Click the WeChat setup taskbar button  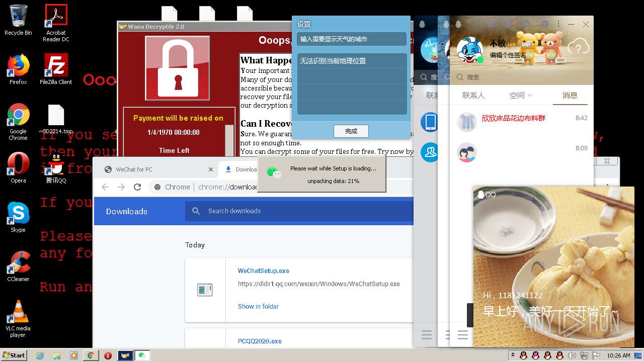click(x=142, y=355)
